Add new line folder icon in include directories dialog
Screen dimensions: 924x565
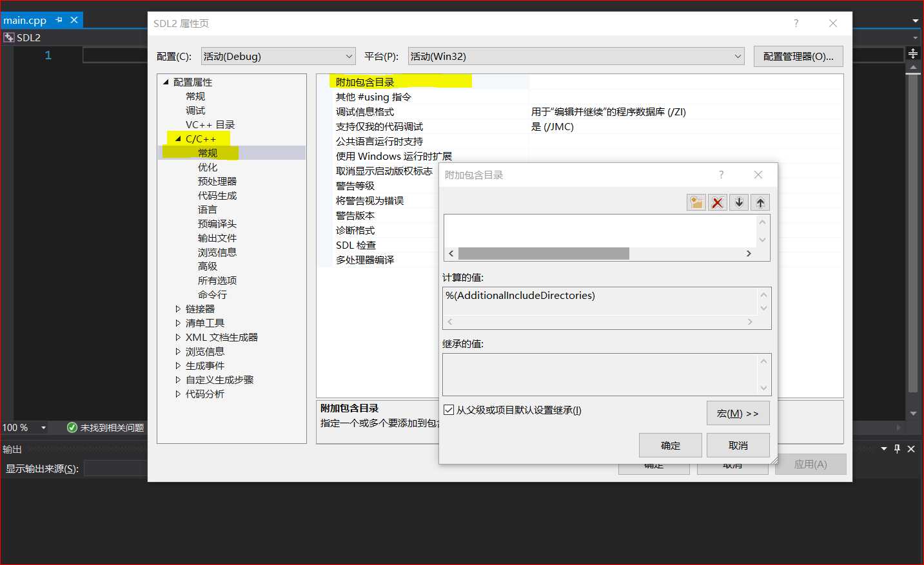pos(696,202)
